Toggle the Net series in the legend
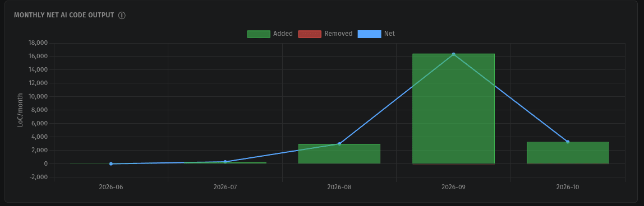Screen dimensions: 644x206 point(376,34)
